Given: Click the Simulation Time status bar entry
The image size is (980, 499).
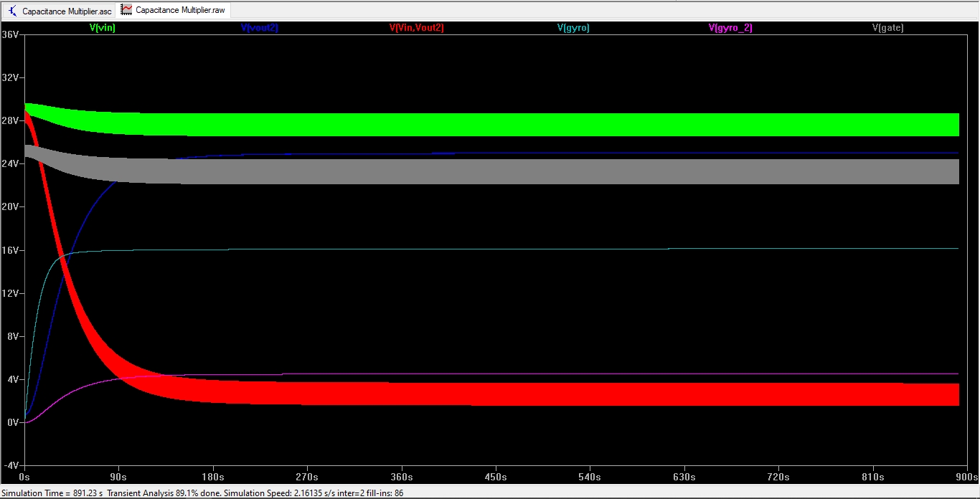Looking at the screenshot, I should (52, 493).
